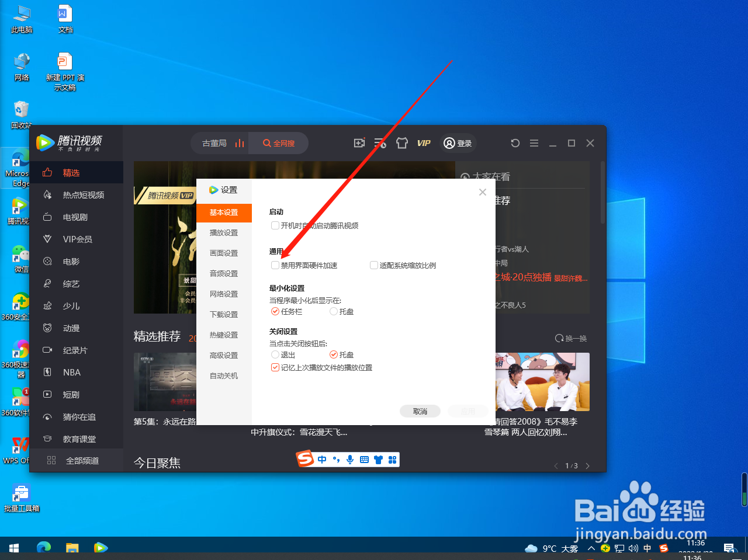Click the 纪录片 camera icon

click(x=47, y=350)
